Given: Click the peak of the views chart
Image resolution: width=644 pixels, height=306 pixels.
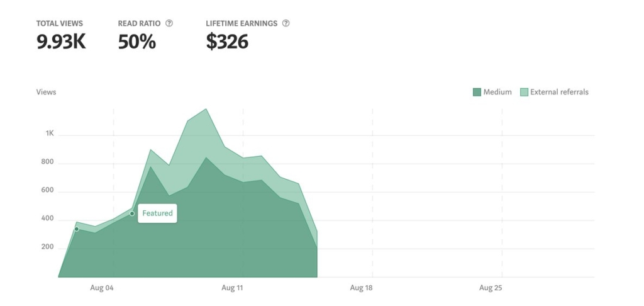Looking at the screenshot, I should [206, 110].
